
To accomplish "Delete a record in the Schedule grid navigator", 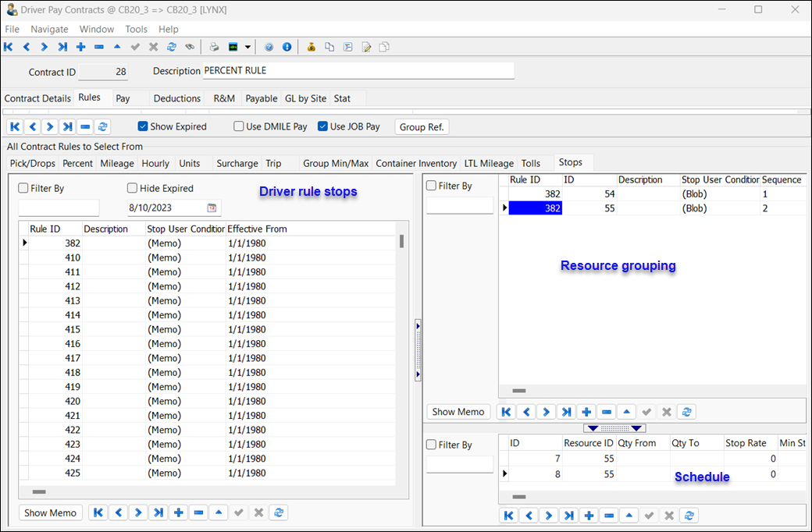I will coord(609,516).
